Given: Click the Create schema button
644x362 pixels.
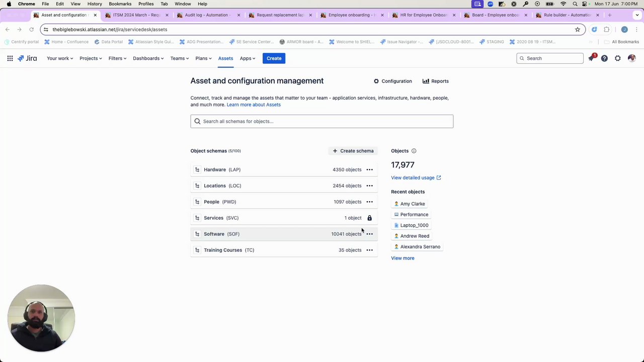Looking at the screenshot, I should pos(353,151).
